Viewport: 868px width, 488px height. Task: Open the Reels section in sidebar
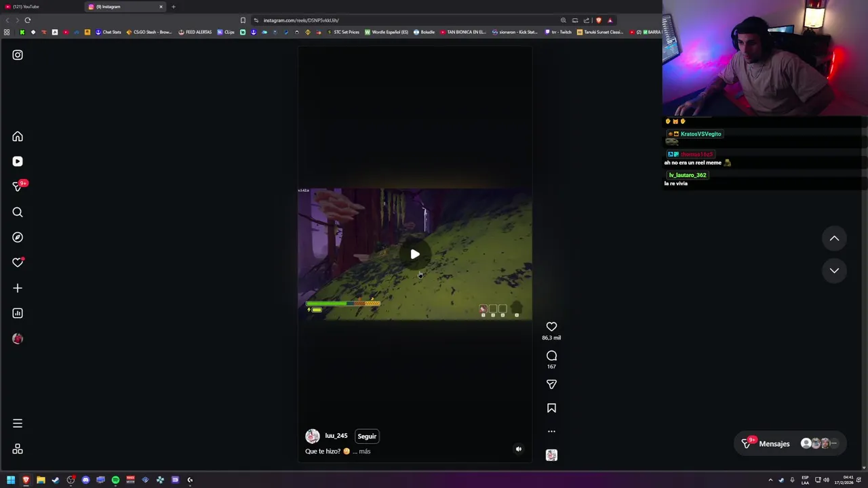(18, 161)
